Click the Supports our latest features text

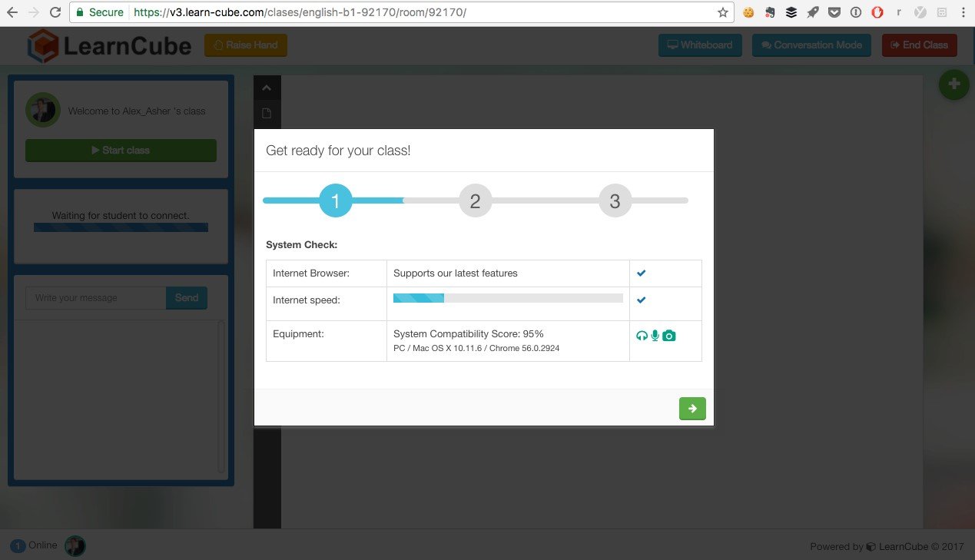456,273
